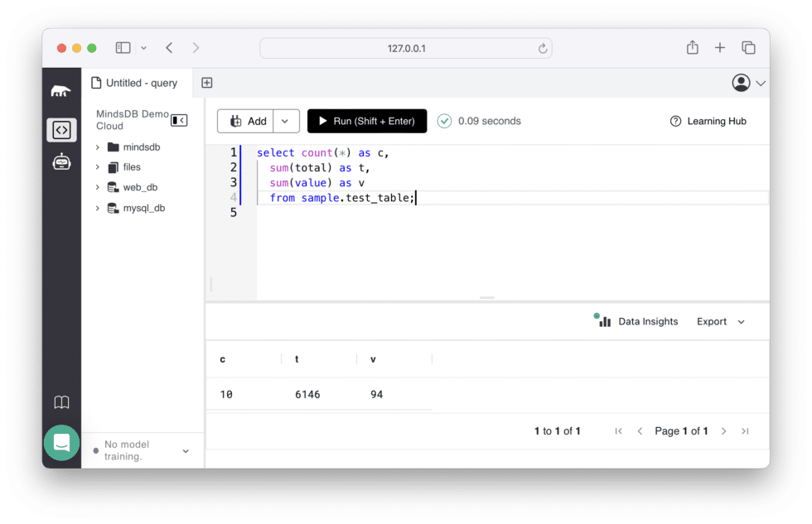Go to the next results page arrow
This screenshot has height=524, width=812.
coord(723,430)
